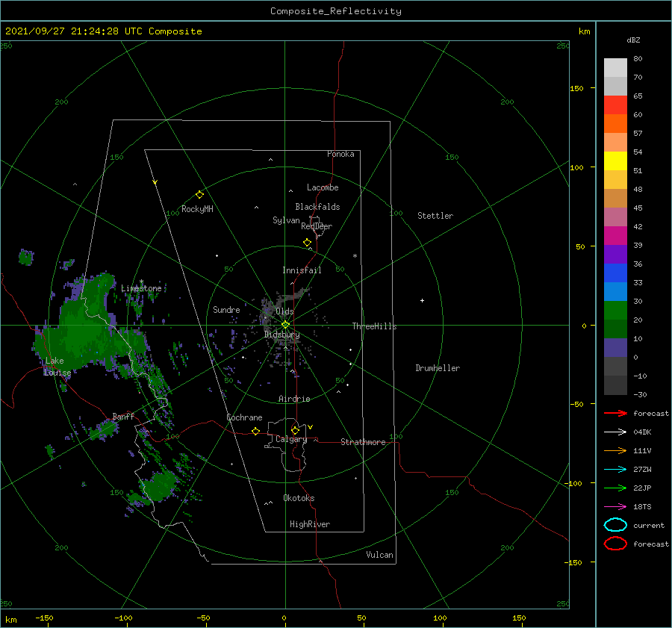This screenshot has height=628, width=672.
Task: Click the orange 111V arrow in legend
Action: (615, 450)
